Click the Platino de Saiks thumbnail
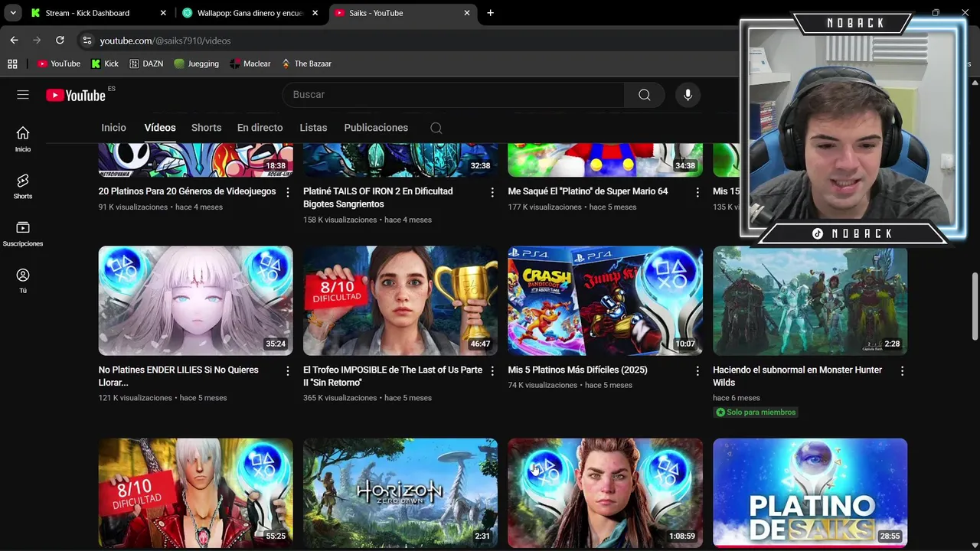This screenshot has height=551, width=980. (x=810, y=493)
